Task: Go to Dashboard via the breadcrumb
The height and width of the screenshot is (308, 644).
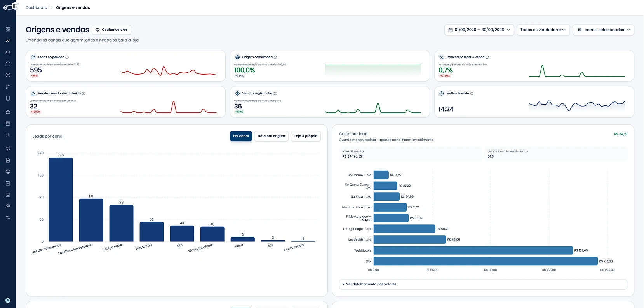Action: coord(37,7)
